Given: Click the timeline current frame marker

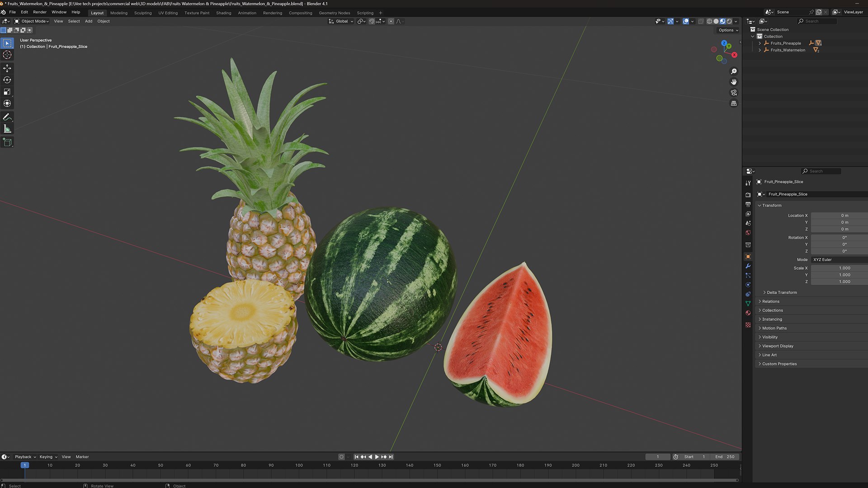Looking at the screenshot, I should 25,465.
